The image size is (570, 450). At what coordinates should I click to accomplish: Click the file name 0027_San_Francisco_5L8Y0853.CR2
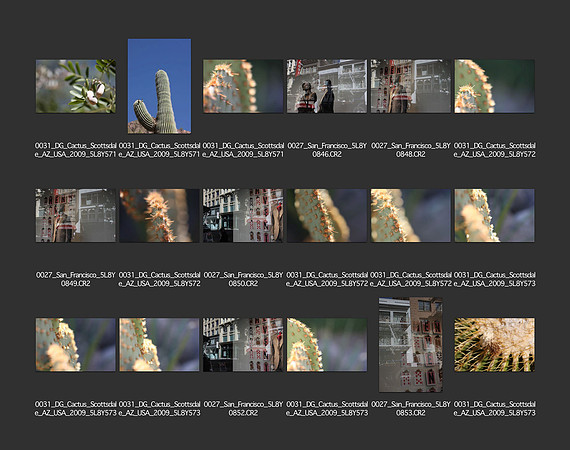coord(411,408)
